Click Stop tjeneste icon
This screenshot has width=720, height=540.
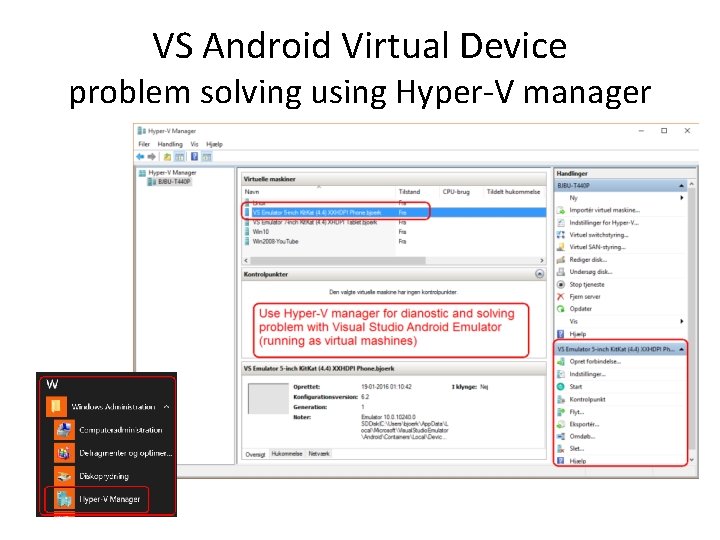(561, 285)
